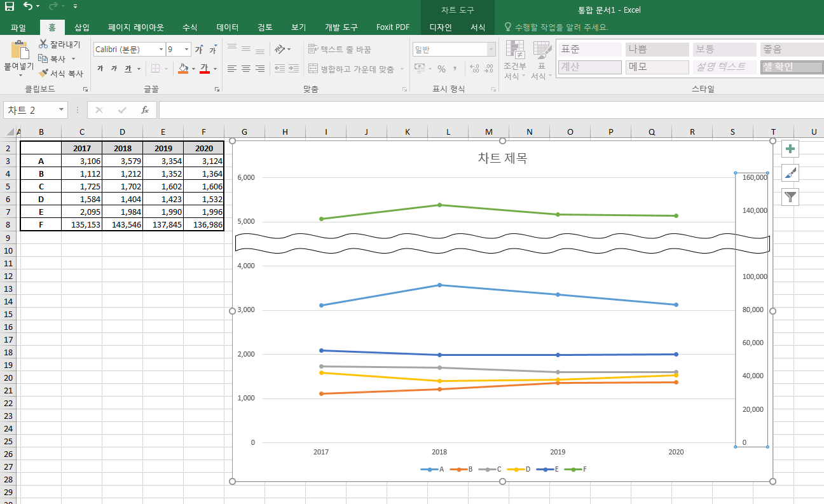Click the chart styles paintbrush button
Viewport: 824px width, 504px height.
point(790,173)
